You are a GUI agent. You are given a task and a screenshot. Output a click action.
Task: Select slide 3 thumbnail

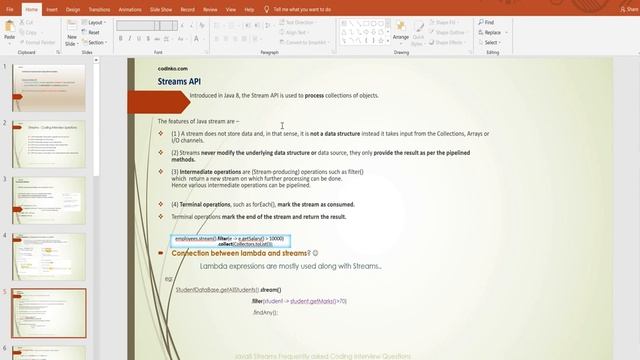tap(49, 200)
